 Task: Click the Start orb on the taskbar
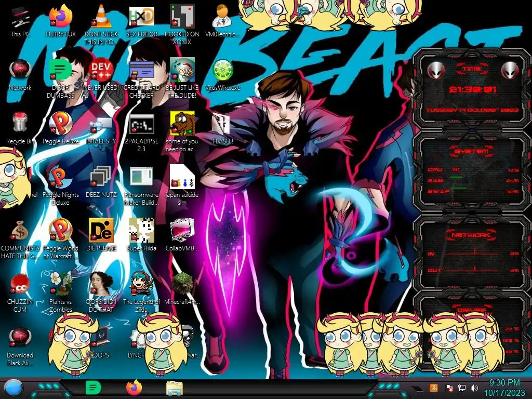[x=14, y=388]
